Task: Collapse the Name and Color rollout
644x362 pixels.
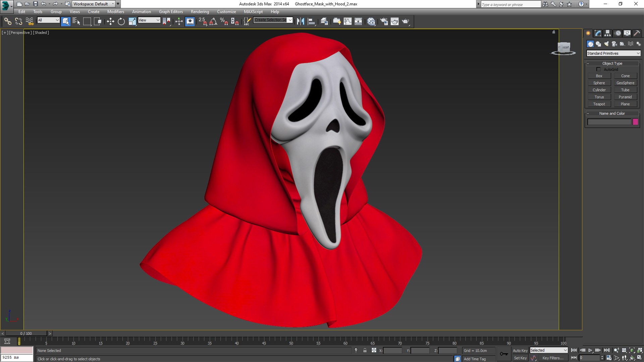Action: pyautogui.click(x=612, y=113)
